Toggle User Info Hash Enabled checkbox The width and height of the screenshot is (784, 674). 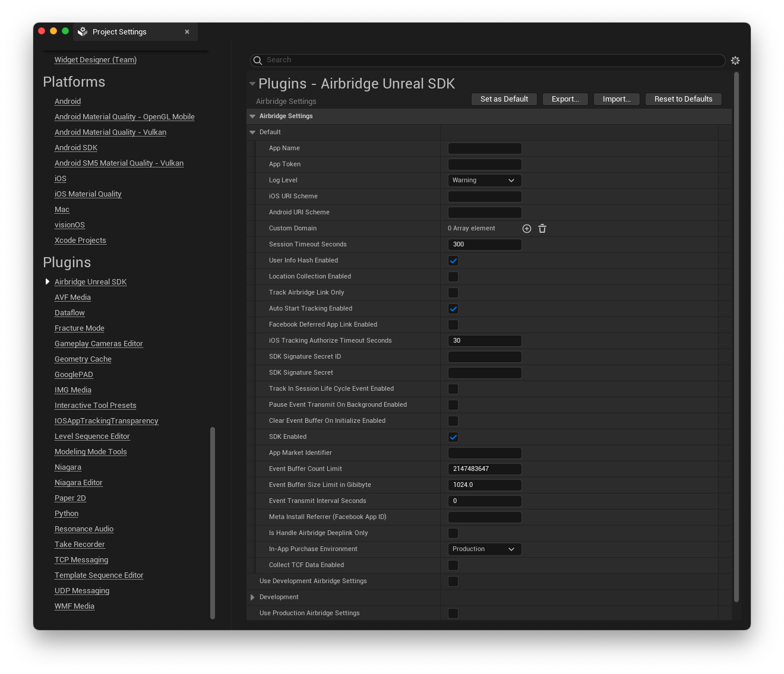coord(453,261)
